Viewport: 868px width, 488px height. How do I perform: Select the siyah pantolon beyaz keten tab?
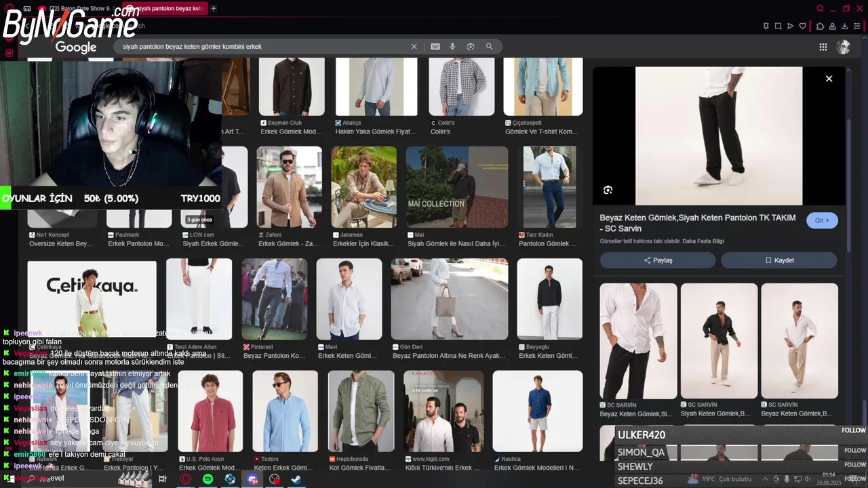tap(164, 8)
